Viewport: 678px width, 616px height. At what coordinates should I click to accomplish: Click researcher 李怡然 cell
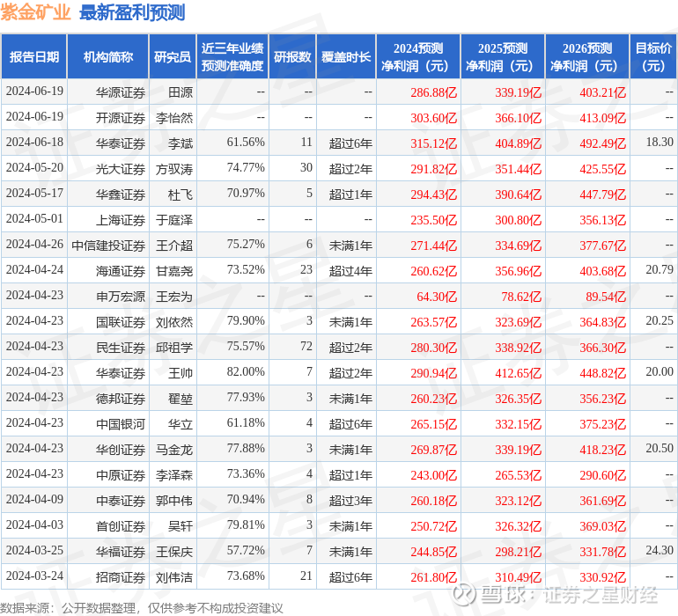[174, 118]
